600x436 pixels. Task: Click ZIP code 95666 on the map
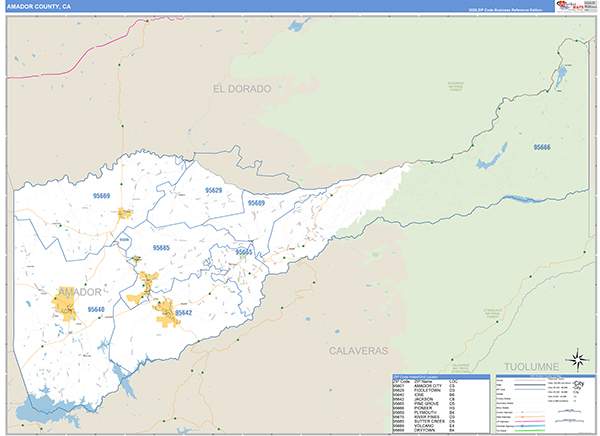(x=542, y=147)
